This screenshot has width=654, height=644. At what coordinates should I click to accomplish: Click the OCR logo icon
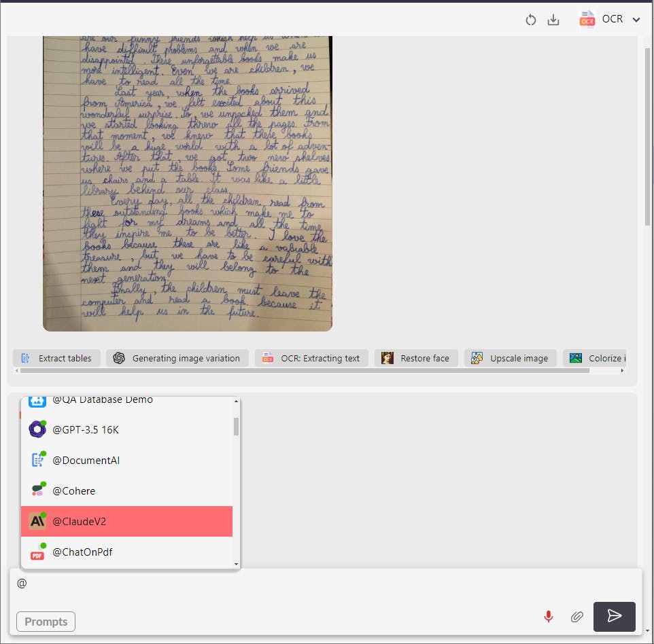click(587, 19)
